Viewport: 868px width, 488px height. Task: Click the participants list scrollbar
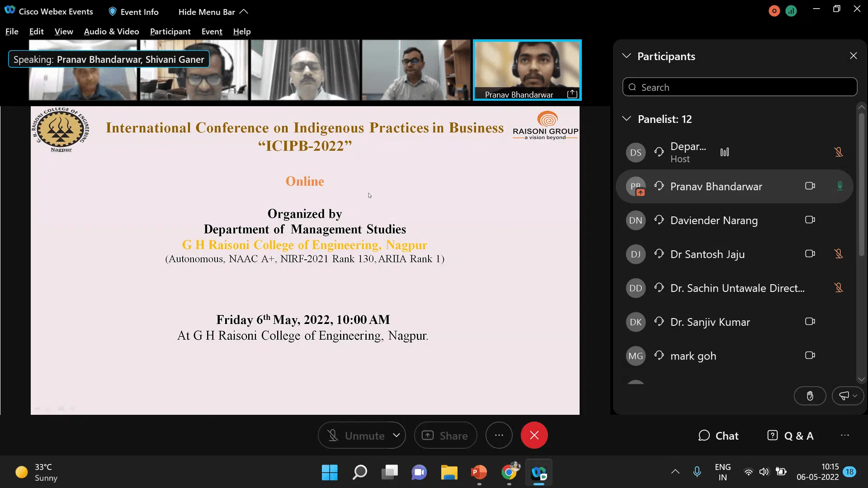tap(861, 185)
